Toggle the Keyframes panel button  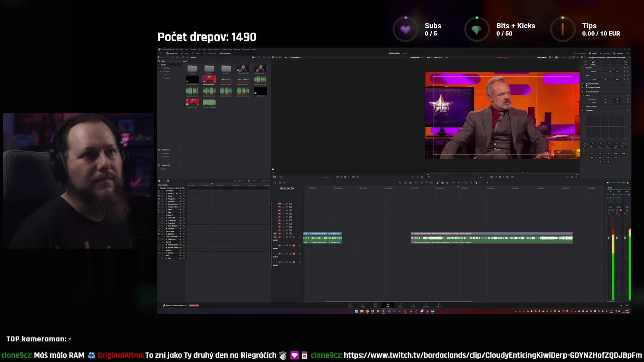point(225,53)
